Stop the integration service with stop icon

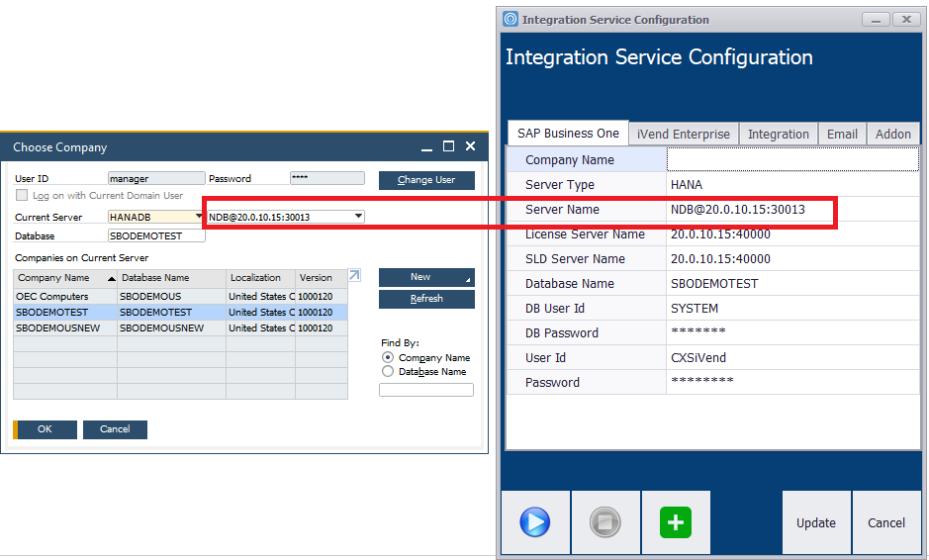pyautogui.click(x=604, y=522)
